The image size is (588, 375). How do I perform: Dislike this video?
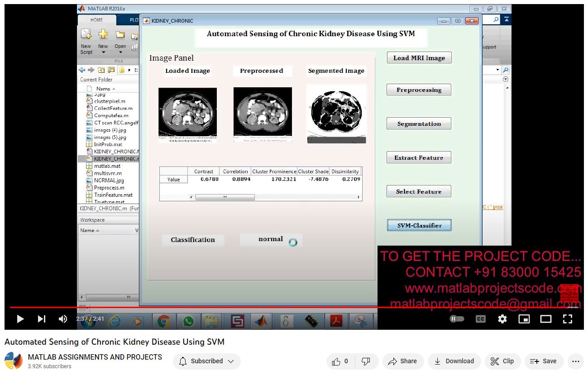click(x=366, y=361)
